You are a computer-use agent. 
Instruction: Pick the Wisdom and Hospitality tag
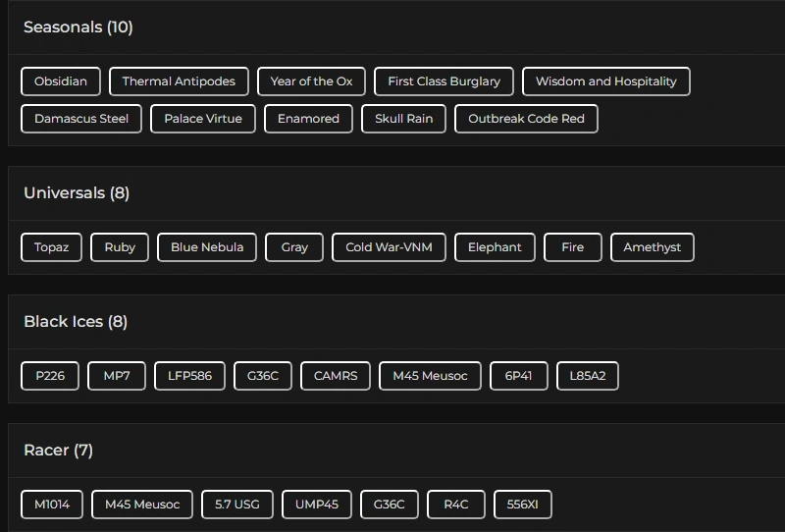(x=606, y=81)
